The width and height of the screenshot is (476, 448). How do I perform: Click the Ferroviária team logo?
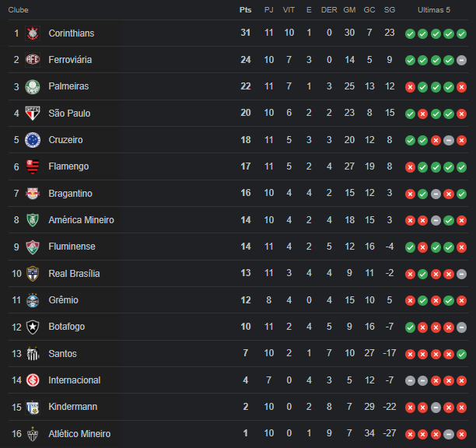coord(33,59)
